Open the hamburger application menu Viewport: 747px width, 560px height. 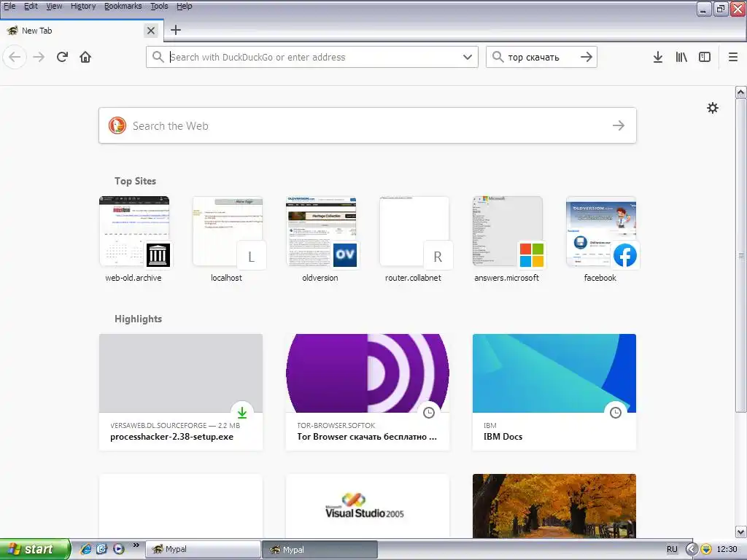[732, 57]
